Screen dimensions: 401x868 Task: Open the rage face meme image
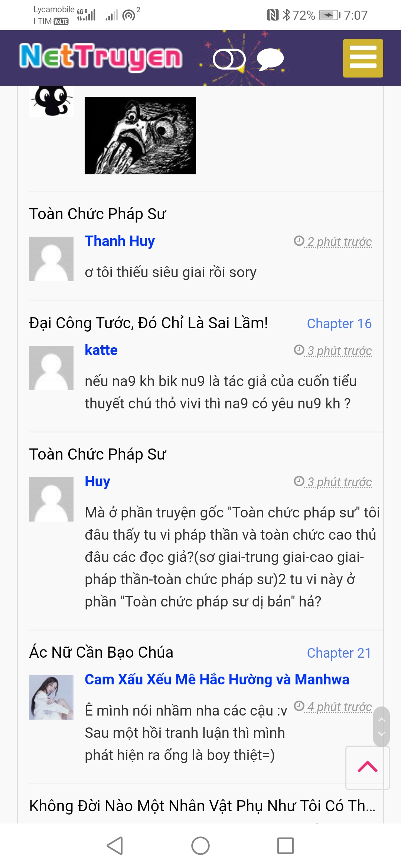coord(140,135)
